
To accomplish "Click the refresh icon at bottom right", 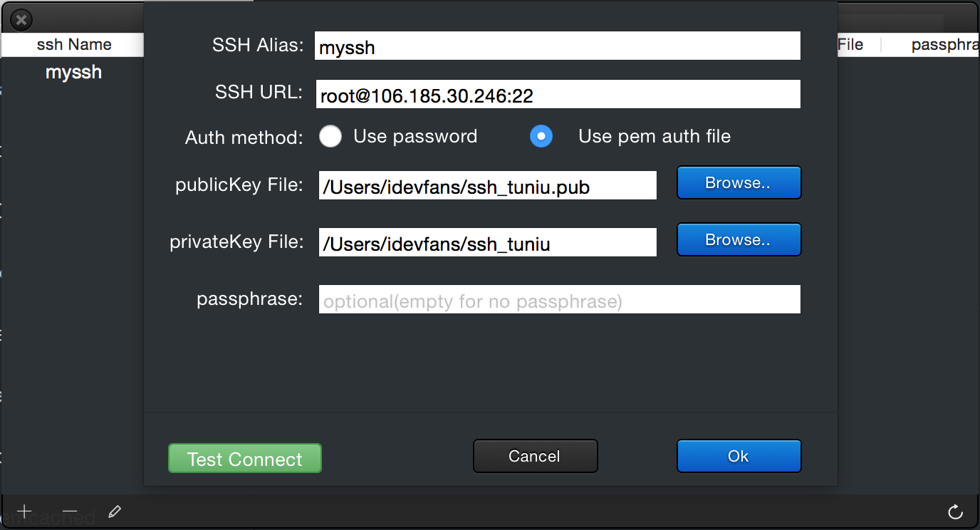I will tap(956, 511).
